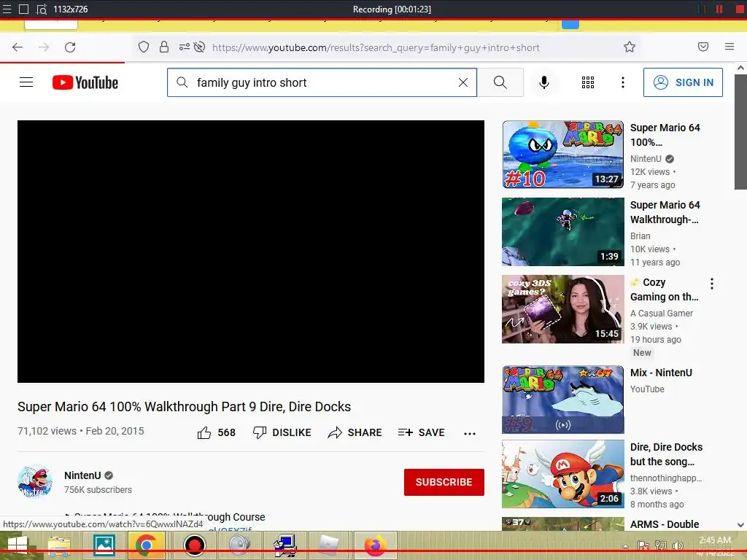Screen dimensions: 747x560
Task: Click '756K subscribers' text
Action: coord(98,489)
